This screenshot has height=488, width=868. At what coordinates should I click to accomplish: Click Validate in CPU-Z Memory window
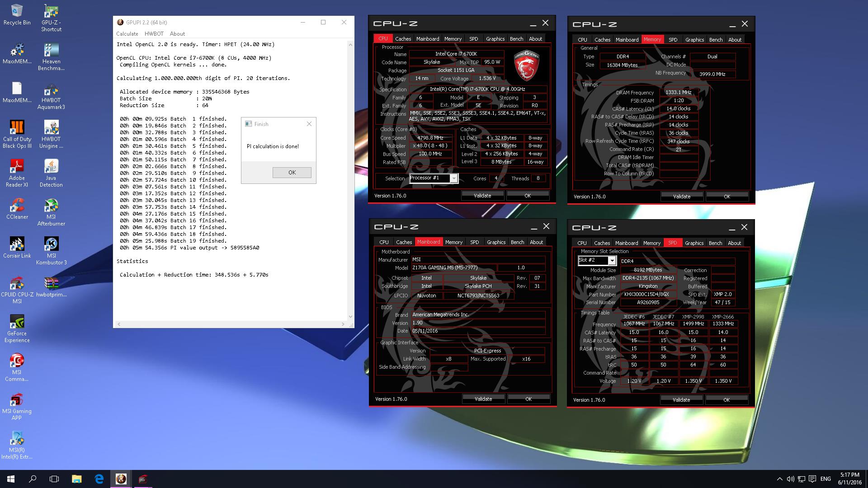coord(682,197)
